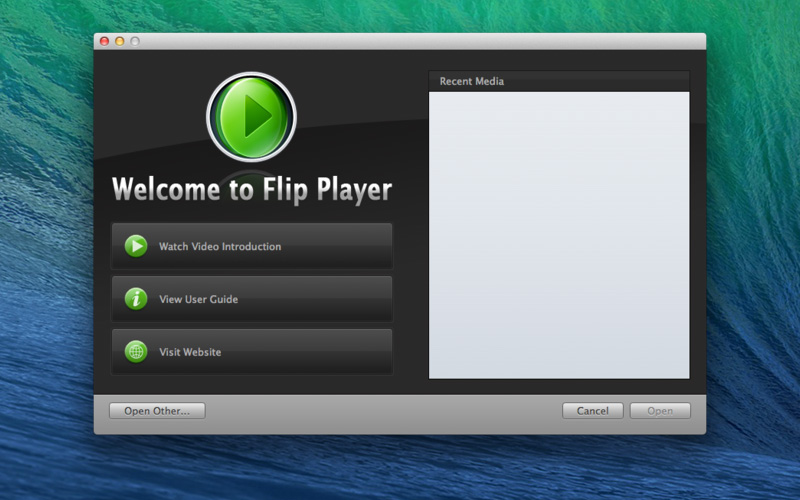Click the Open Other... button
Image resolution: width=800 pixels, height=500 pixels.
[157, 411]
